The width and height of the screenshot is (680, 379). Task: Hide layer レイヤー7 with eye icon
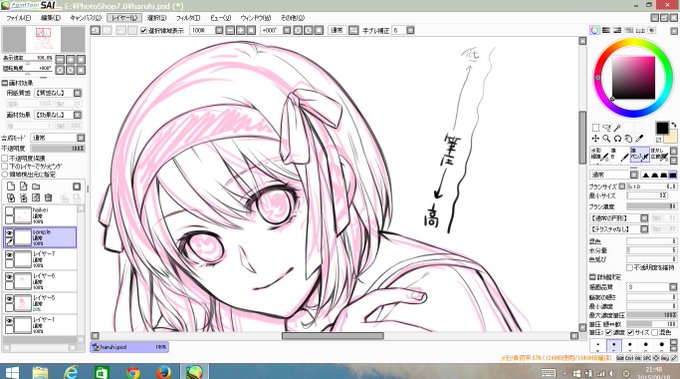(x=9, y=255)
